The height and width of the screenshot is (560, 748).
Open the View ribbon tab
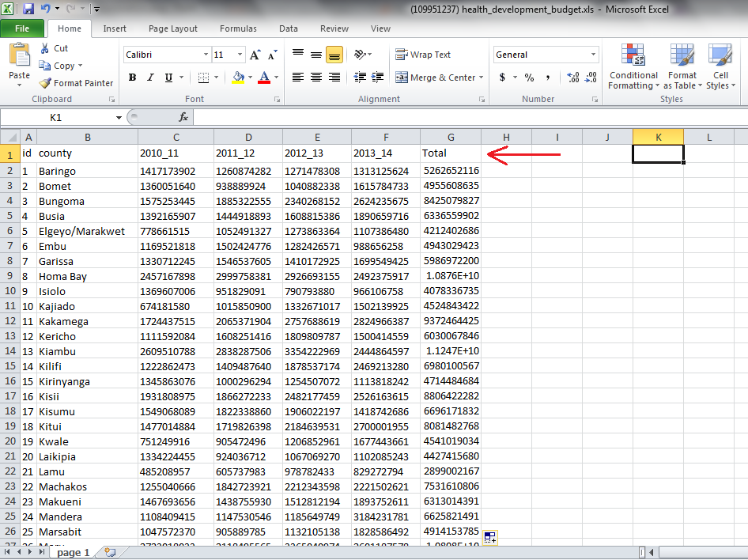point(380,28)
